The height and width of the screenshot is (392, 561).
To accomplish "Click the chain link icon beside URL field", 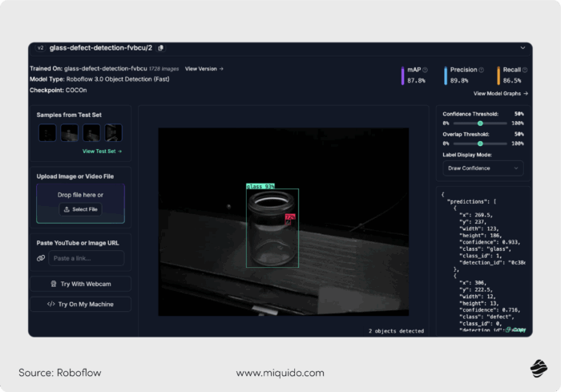I will click(41, 258).
